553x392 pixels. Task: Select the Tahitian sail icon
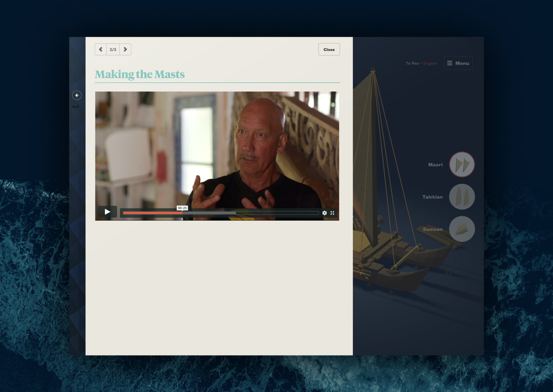click(x=462, y=197)
